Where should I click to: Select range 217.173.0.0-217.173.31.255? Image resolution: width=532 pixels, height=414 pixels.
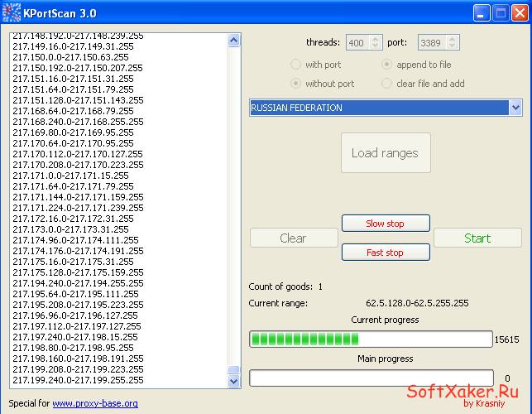(x=70, y=229)
